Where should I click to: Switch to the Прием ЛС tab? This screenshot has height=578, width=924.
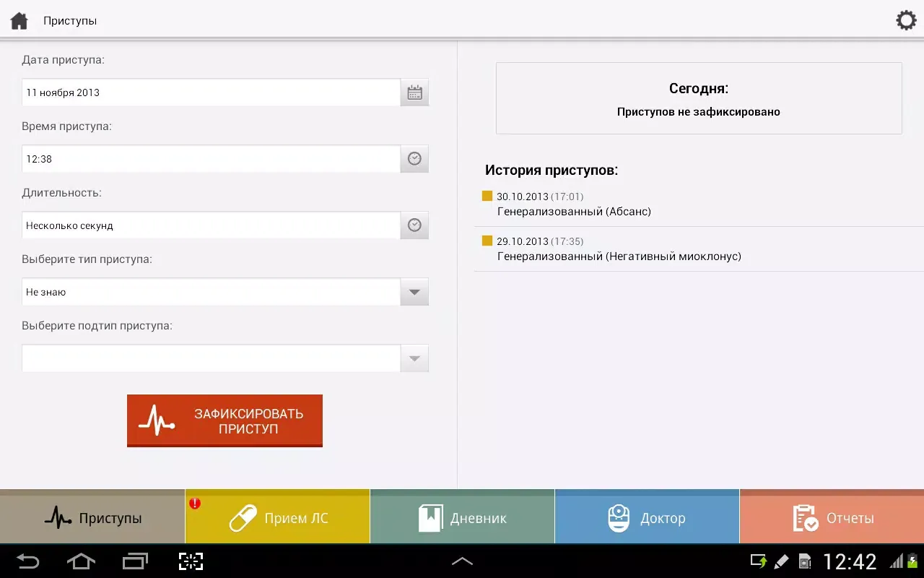277,517
